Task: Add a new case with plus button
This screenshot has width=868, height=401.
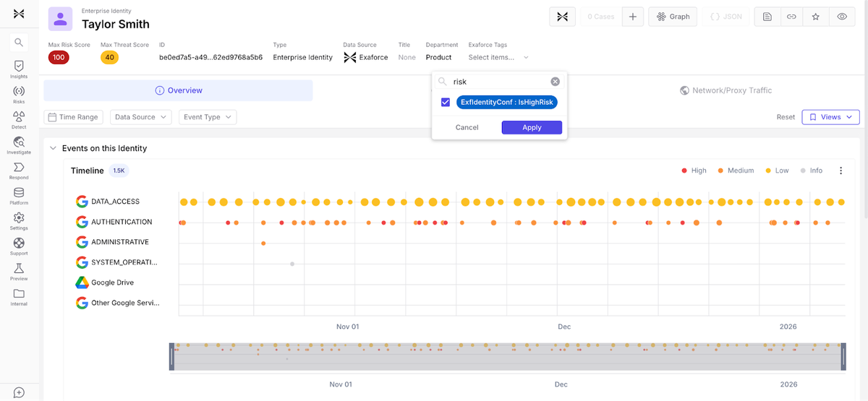Action: click(632, 17)
